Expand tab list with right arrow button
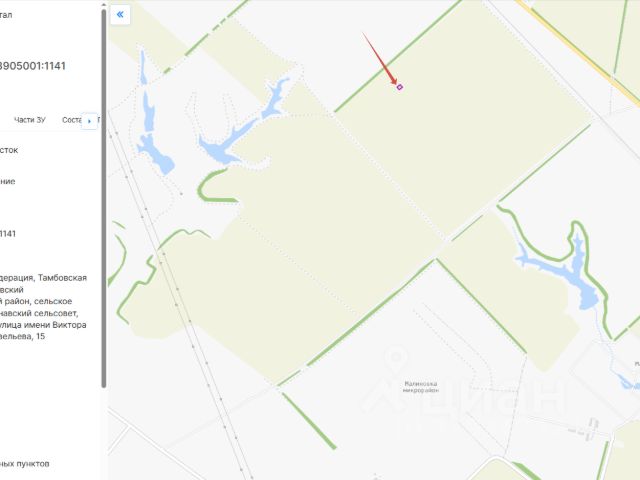 pos(89,121)
